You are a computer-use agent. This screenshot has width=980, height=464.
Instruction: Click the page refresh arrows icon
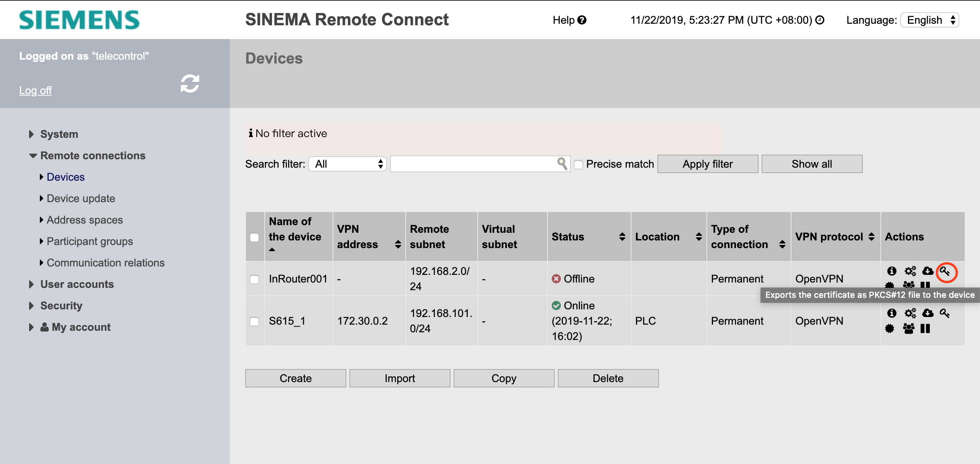pos(190,83)
